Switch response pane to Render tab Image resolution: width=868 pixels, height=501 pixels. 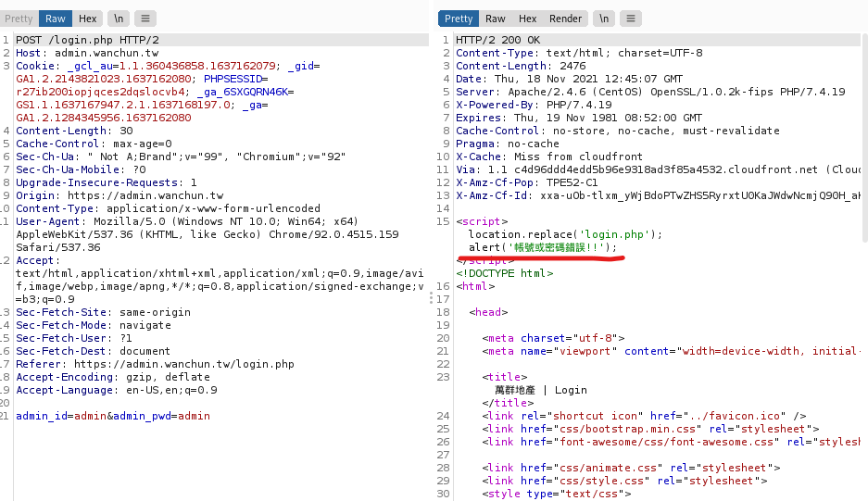coord(565,19)
